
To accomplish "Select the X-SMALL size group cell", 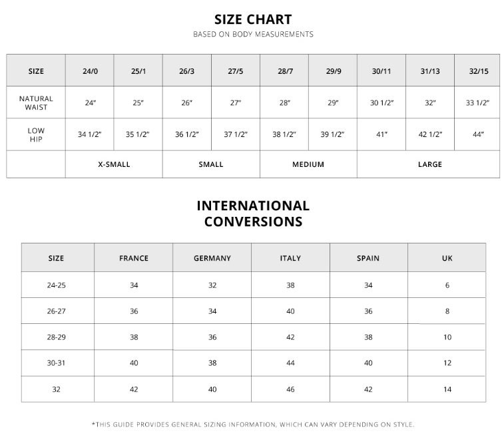I will click(114, 164).
